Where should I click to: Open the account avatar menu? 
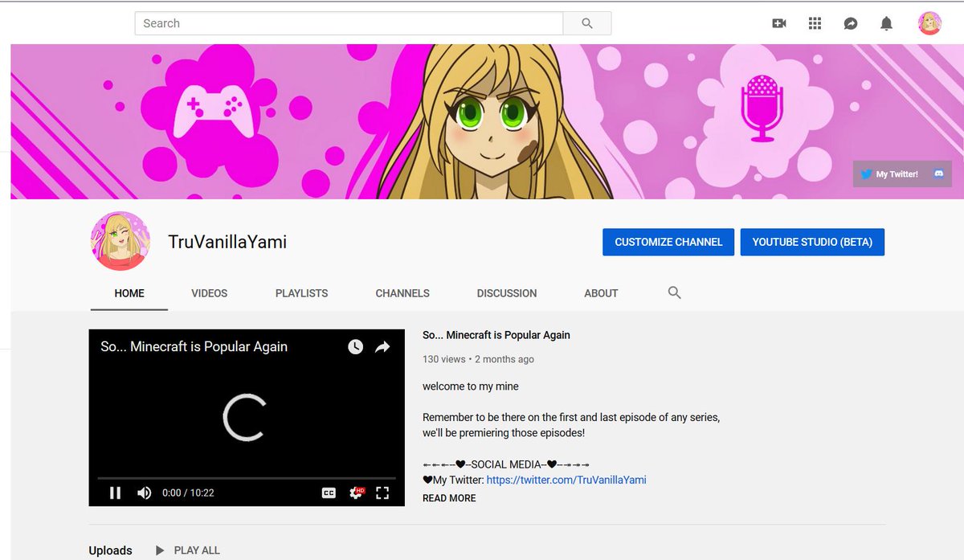929,23
